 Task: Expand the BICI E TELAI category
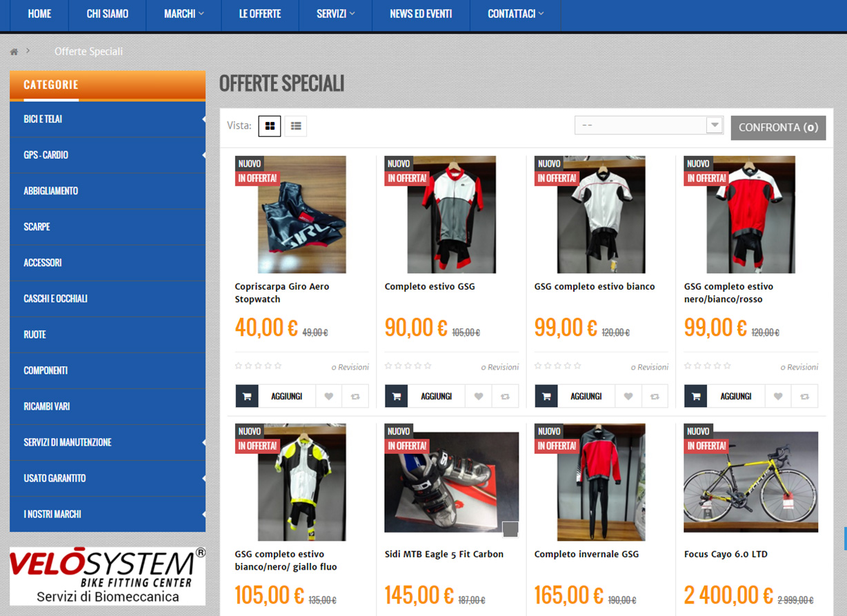[203, 119]
